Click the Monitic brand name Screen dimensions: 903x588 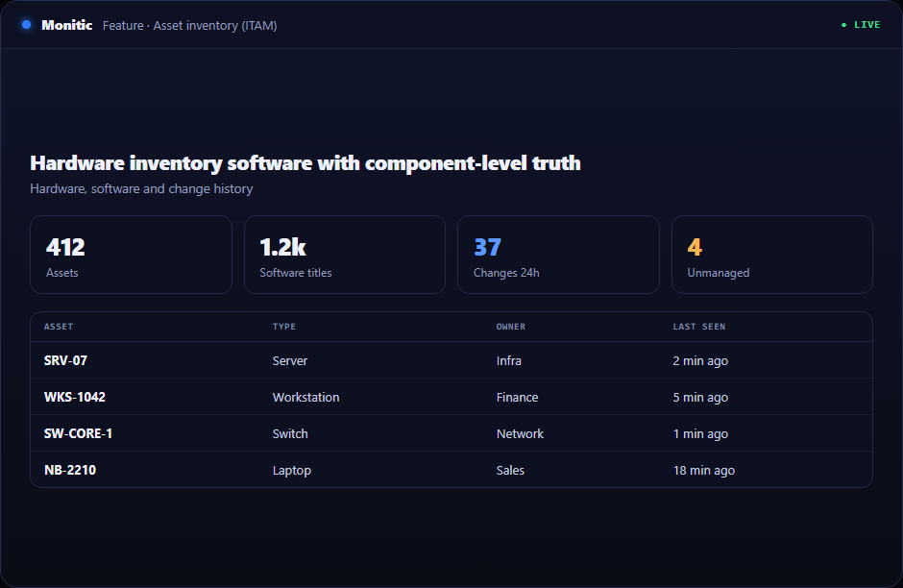click(67, 25)
